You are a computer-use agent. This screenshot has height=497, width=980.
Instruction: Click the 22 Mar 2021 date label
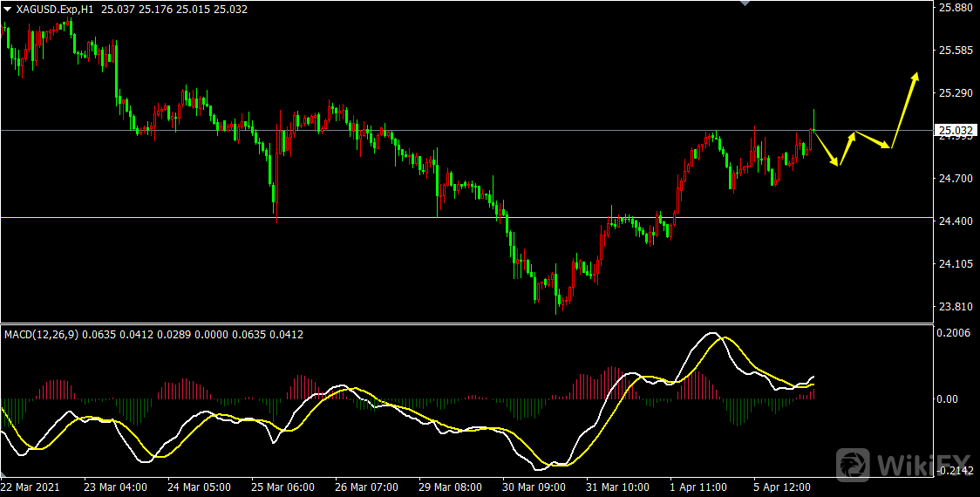point(32,486)
